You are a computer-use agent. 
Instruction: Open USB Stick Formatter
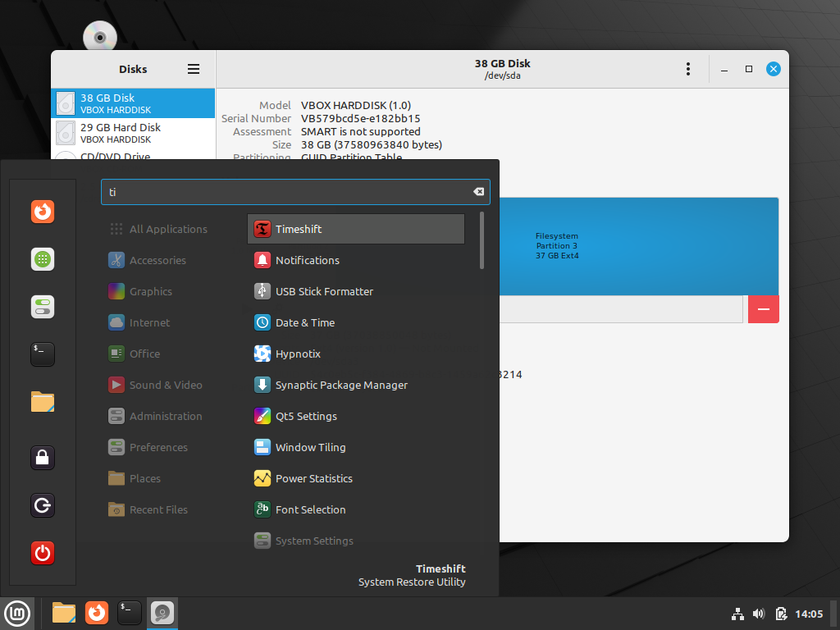(356, 291)
